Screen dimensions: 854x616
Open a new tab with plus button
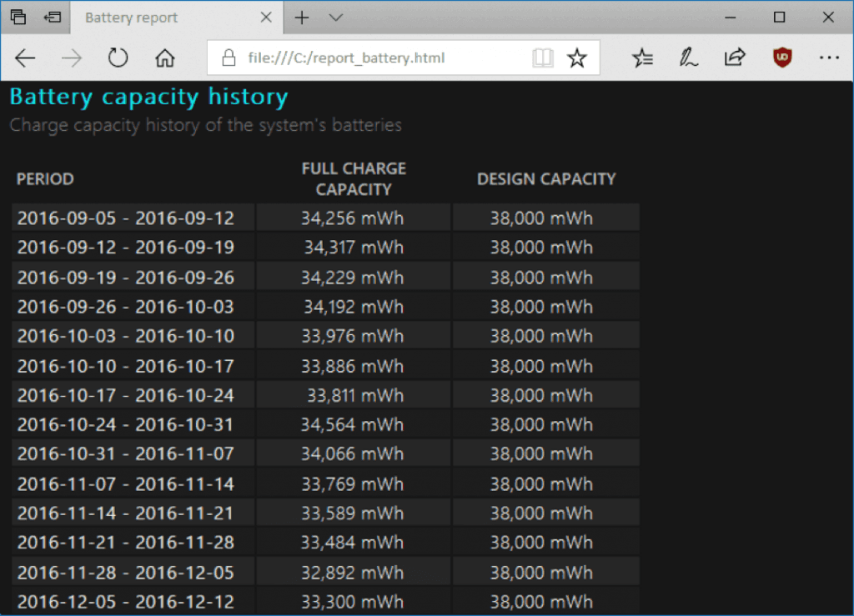302,18
